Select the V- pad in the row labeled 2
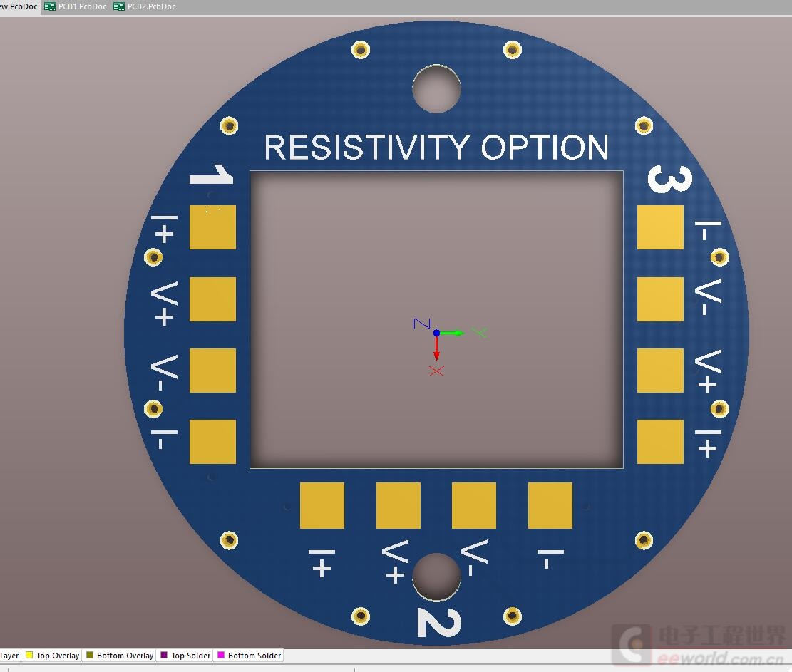The image size is (792, 672). click(474, 505)
